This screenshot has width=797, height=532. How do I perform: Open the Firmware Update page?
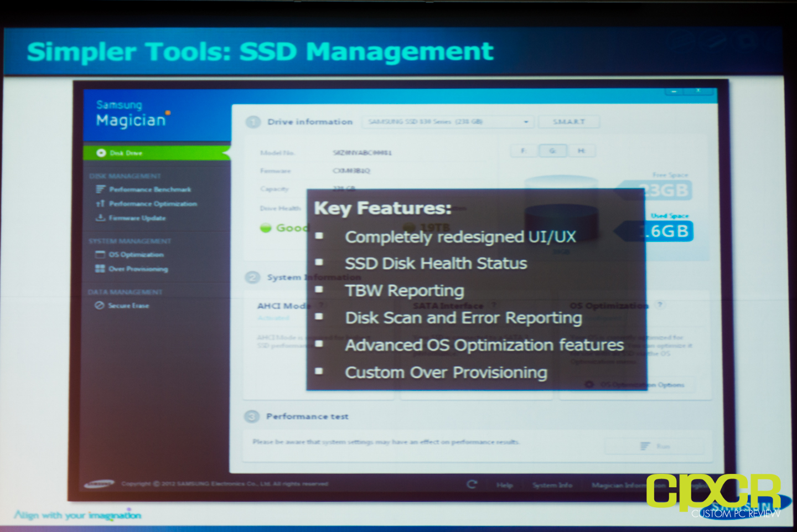point(137,218)
